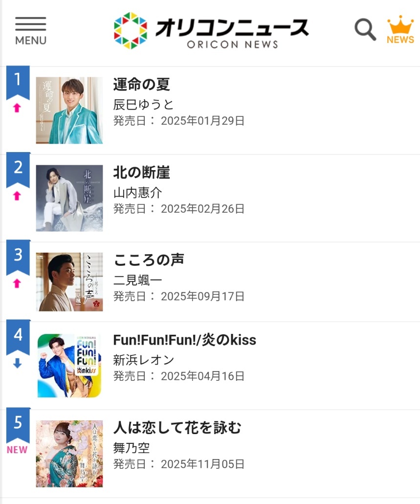Open the こころの声 title link

click(x=149, y=260)
